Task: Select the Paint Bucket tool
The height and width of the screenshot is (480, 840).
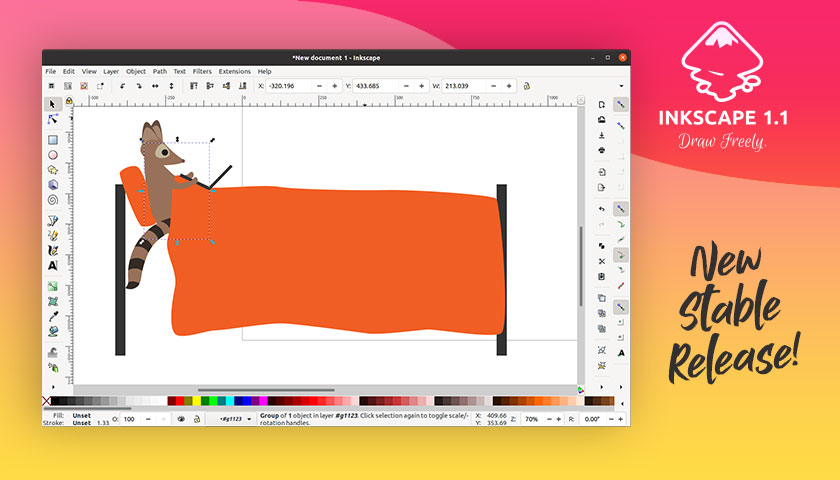Action: pyautogui.click(x=52, y=331)
